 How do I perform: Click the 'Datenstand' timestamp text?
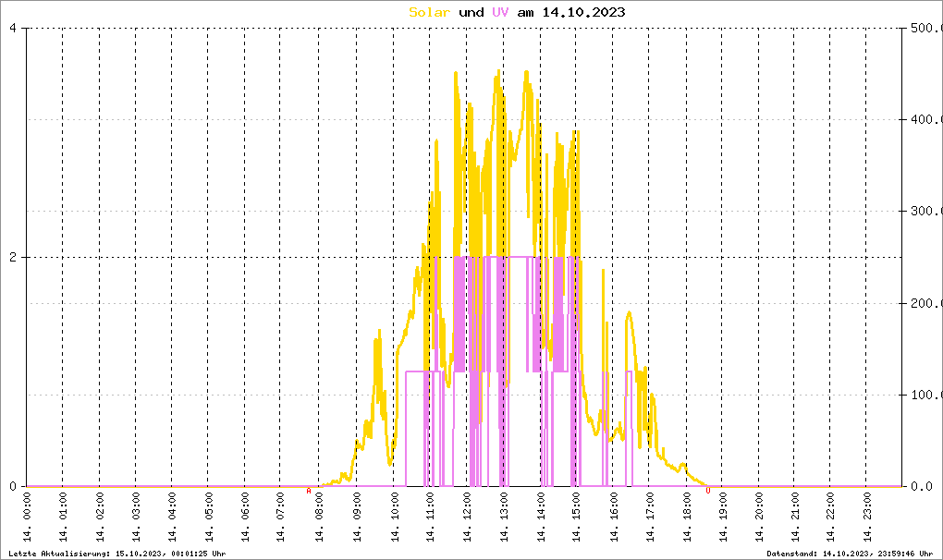(850, 554)
